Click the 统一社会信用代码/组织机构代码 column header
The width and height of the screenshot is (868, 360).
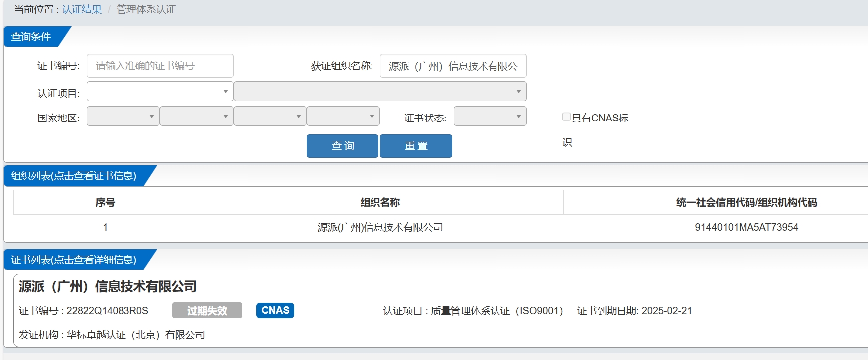click(746, 202)
